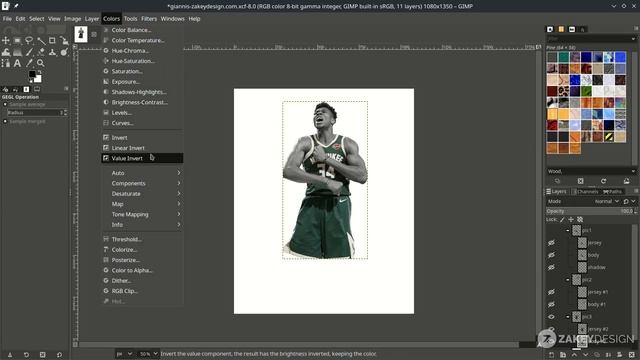Select the Crop tool
This screenshot has height=360, width=640.
(x=52, y=40)
